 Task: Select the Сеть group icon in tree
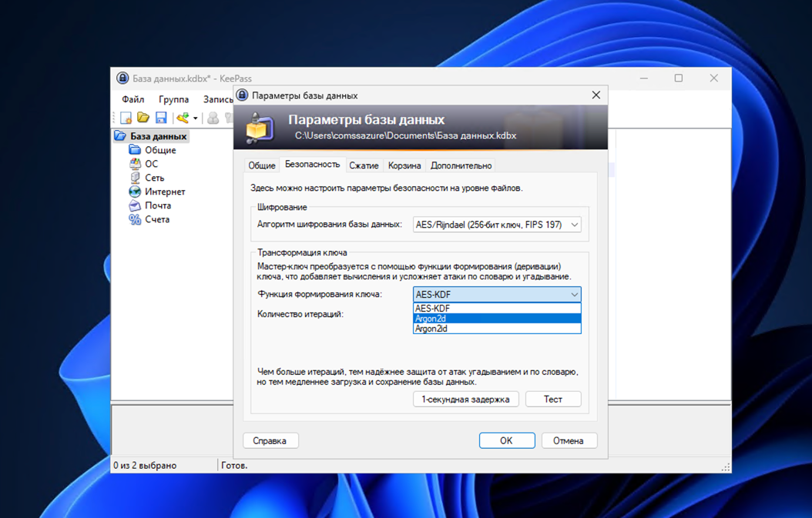(x=135, y=178)
